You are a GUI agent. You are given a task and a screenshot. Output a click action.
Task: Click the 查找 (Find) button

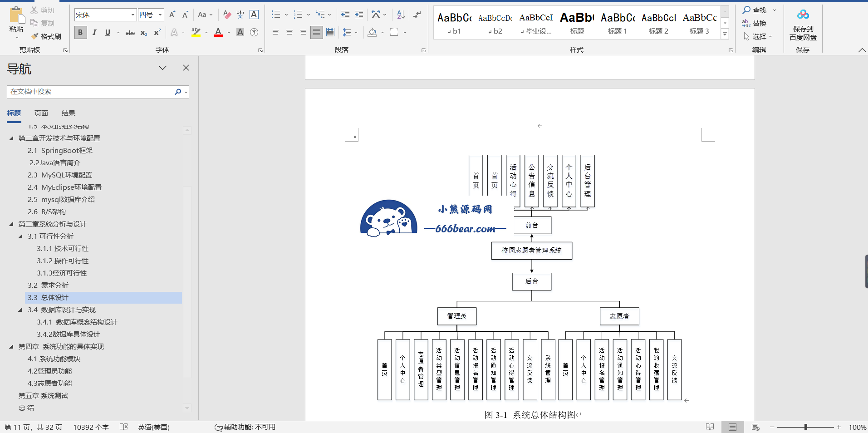pyautogui.click(x=755, y=10)
